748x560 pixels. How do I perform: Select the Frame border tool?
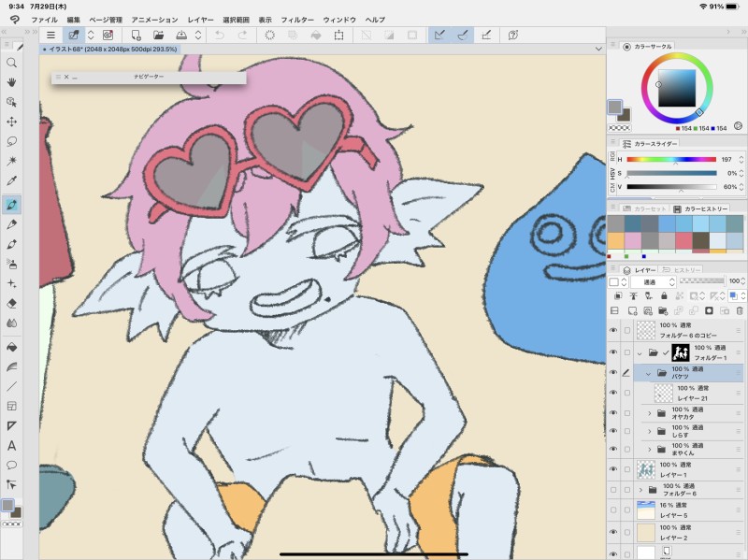click(x=11, y=407)
